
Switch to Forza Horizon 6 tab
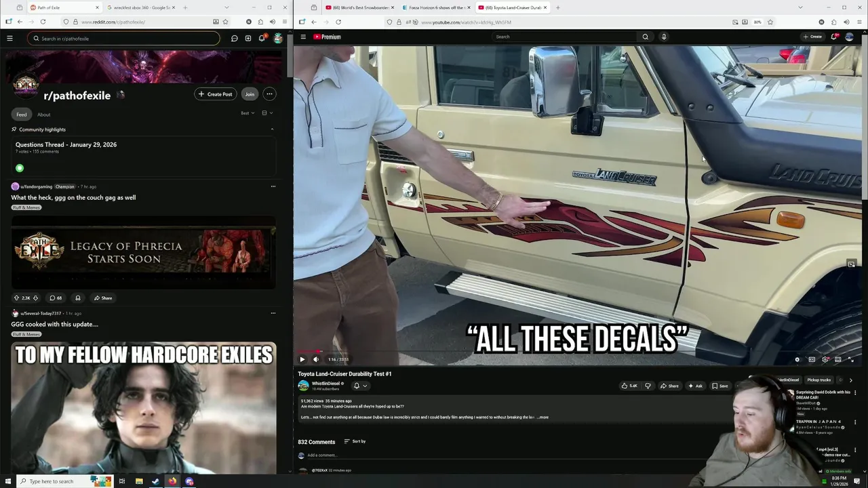(x=435, y=7)
